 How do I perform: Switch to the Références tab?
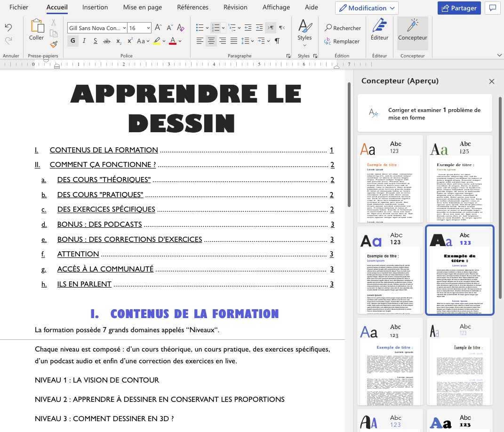pos(192,7)
